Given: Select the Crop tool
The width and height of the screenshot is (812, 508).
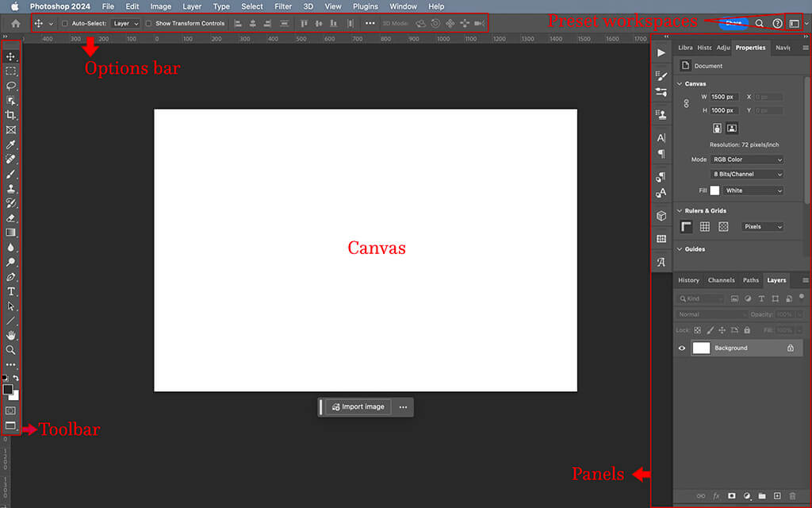Looking at the screenshot, I should click(x=11, y=115).
